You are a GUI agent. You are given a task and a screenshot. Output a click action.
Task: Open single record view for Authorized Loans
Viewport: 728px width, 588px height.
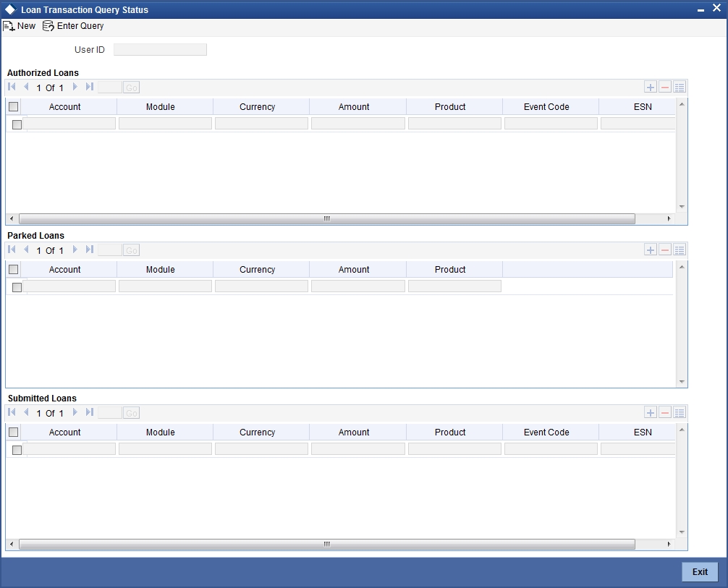680,88
